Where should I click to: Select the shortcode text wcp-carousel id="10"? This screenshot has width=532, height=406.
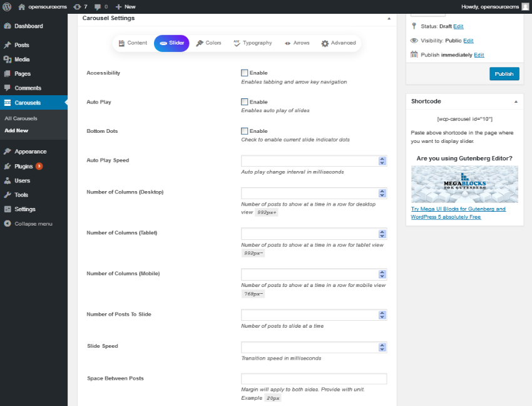pyautogui.click(x=464, y=119)
